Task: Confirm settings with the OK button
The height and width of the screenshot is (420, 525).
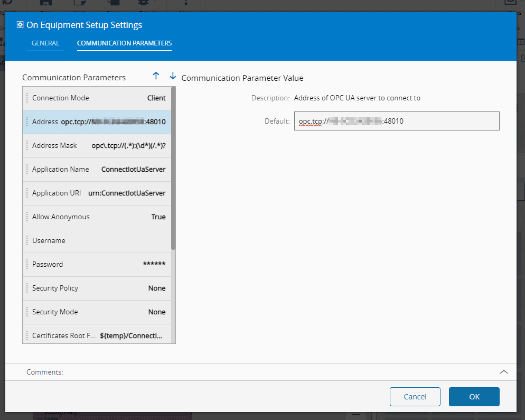Action: [474, 397]
